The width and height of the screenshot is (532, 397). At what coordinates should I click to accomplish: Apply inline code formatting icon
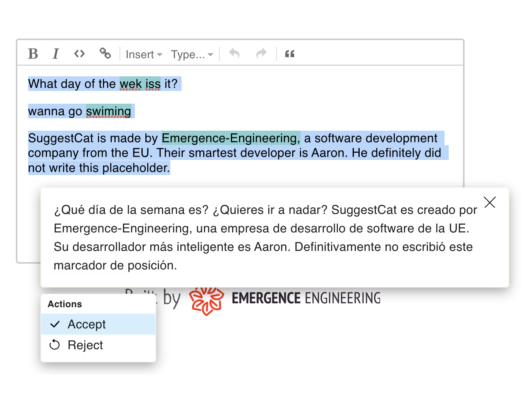[79, 54]
